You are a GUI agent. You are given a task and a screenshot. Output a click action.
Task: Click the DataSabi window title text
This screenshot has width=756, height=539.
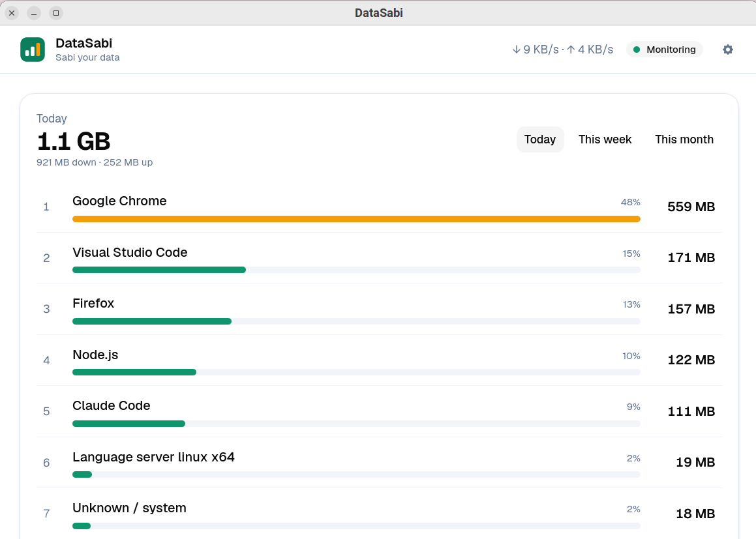click(x=378, y=13)
